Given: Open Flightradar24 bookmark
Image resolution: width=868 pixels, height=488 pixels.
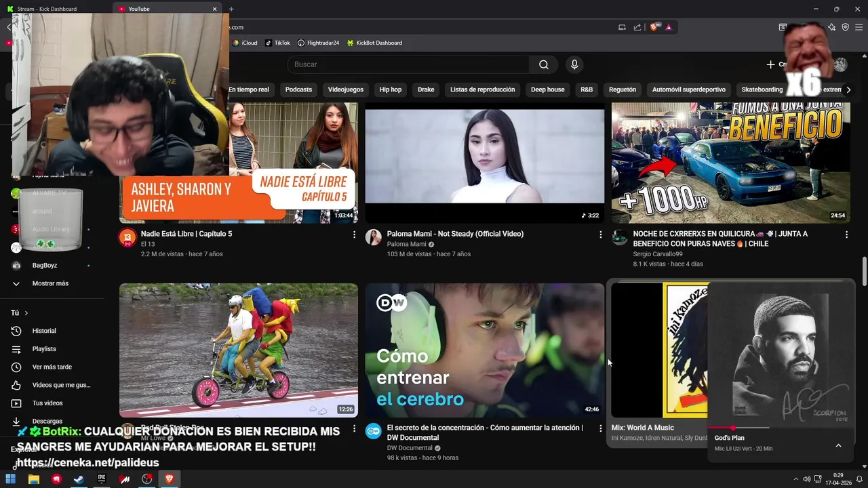Looking at the screenshot, I should [318, 43].
